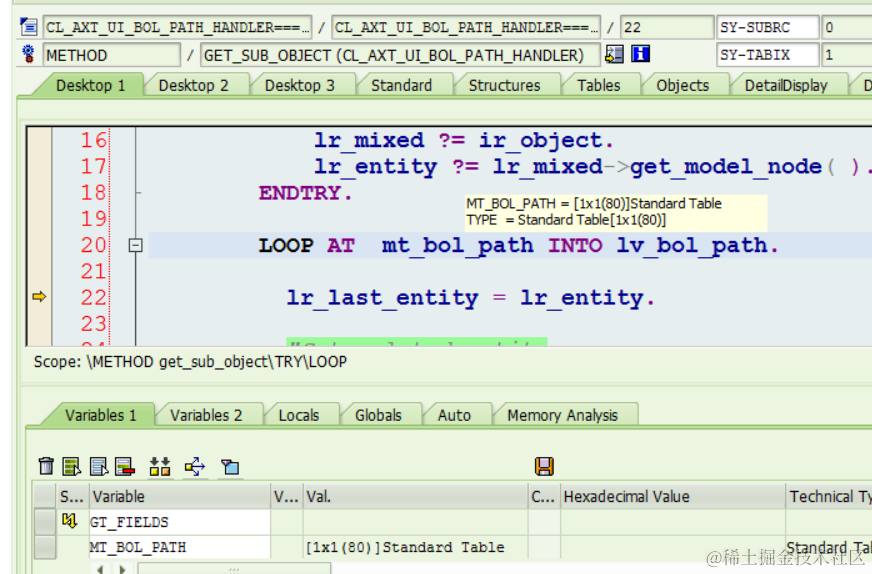Click the trash can icon in variables toolbar
The width and height of the screenshot is (872, 574).
tap(46, 466)
